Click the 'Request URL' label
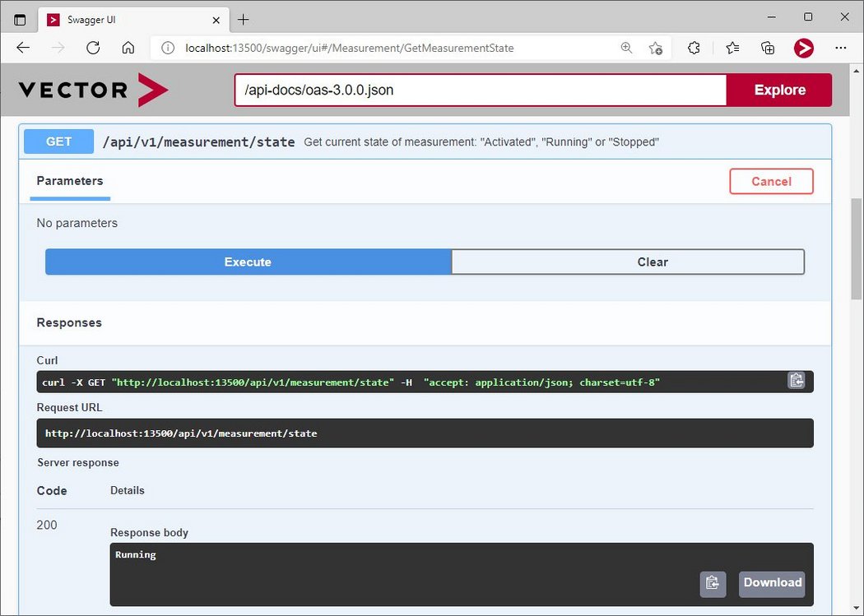This screenshot has height=616, width=864. click(x=69, y=407)
